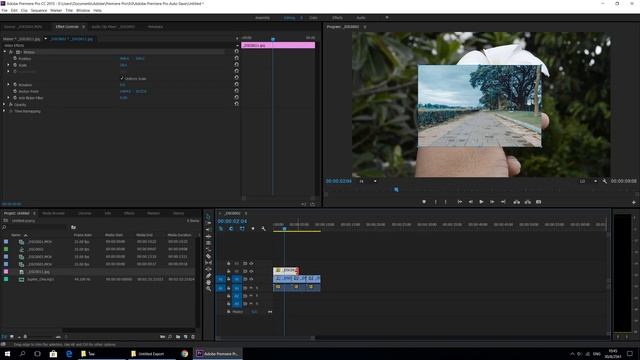Open Program monitor playback resolution dropdown

tap(588, 181)
